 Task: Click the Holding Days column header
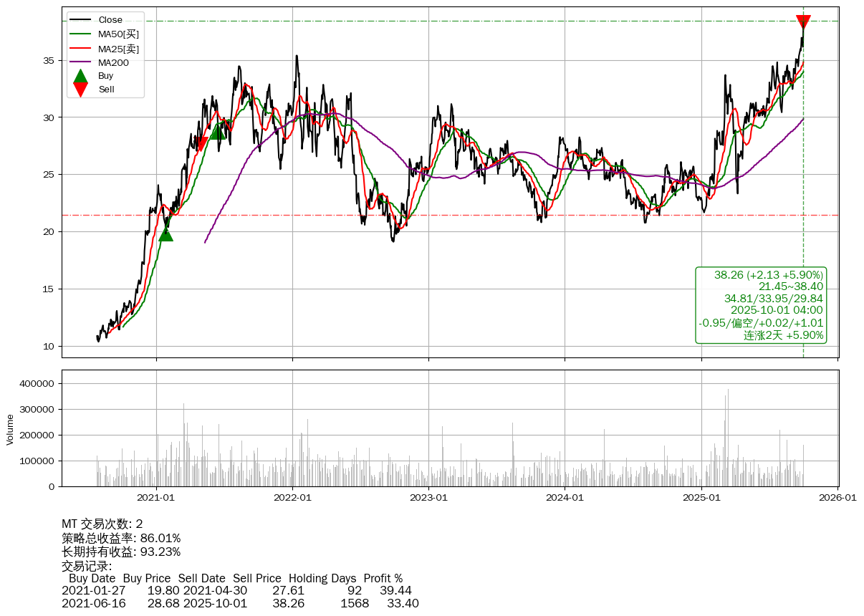322,578
